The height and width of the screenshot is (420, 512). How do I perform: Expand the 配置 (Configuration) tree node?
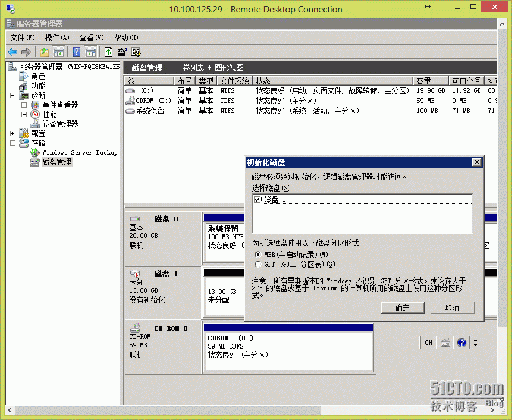pos(12,133)
